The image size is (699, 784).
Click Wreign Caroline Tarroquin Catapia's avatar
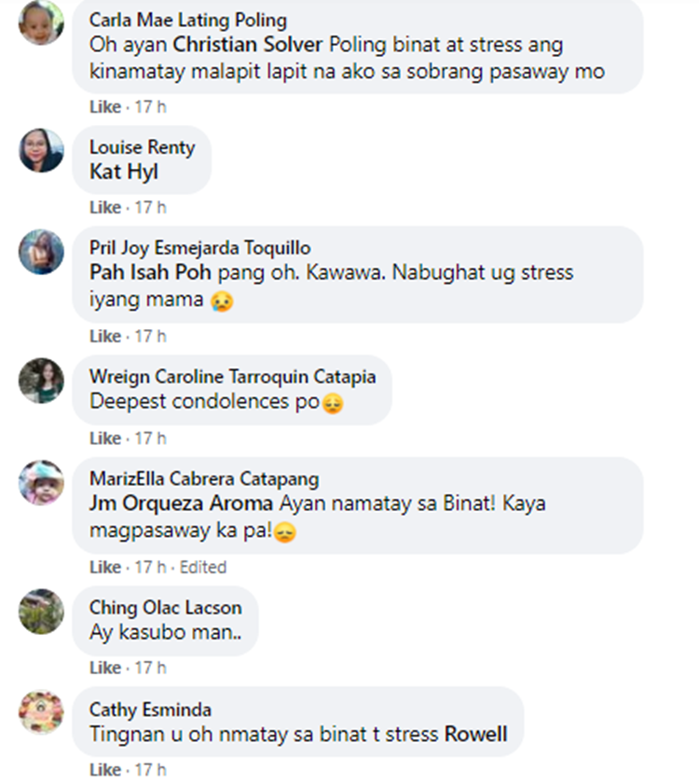click(41, 380)
